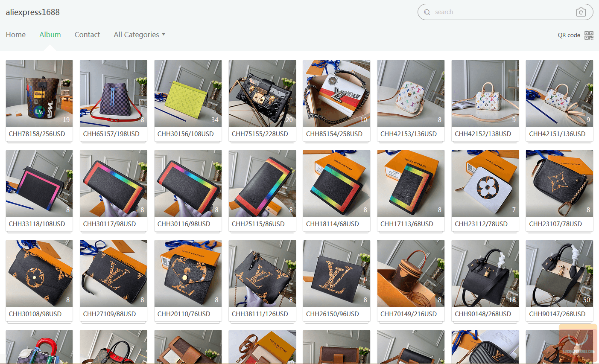This screenshot has height=364, width=599.
Task: Open the CHH38111/126USD album thumbnail
Action: [262, 274]
